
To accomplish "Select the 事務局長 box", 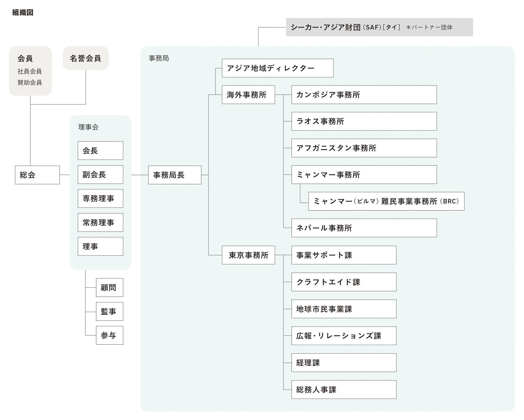I will 175,175.
